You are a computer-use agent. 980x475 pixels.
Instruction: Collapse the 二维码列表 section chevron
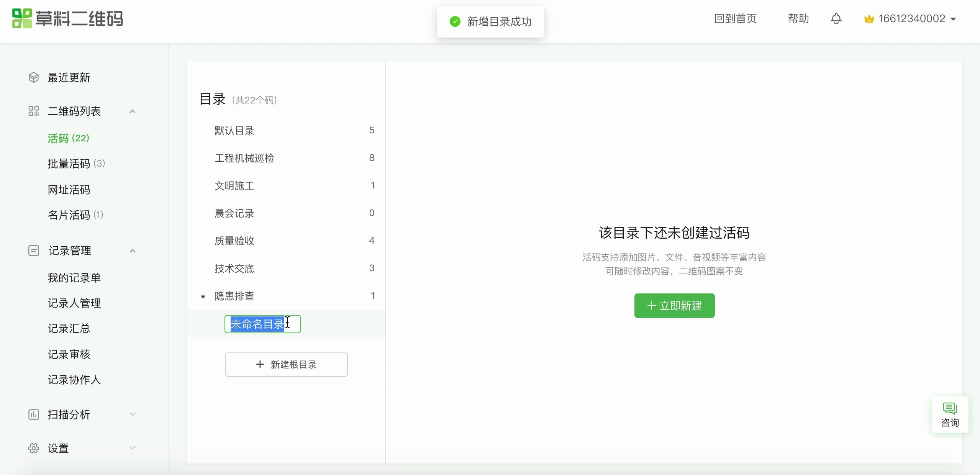point(133,111)
